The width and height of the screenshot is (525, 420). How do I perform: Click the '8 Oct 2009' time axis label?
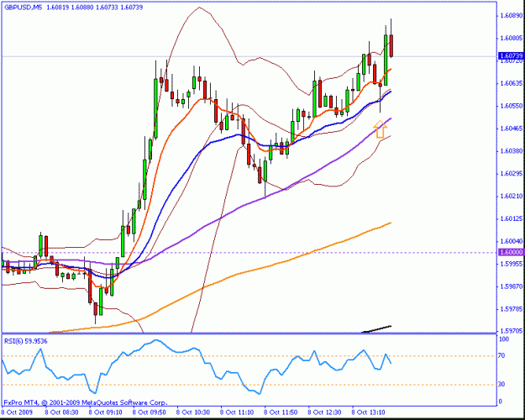[x=18, y=412]
